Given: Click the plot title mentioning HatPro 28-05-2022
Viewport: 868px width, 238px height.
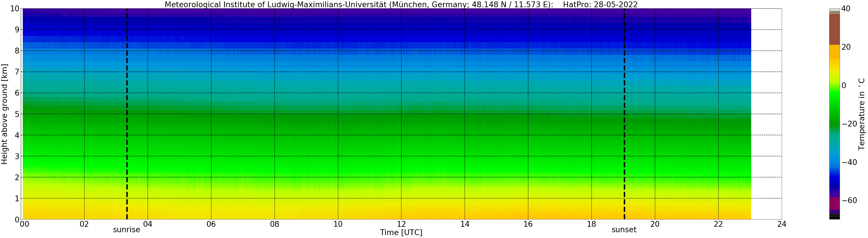Looking at the screenshot, I should [401, 4].
